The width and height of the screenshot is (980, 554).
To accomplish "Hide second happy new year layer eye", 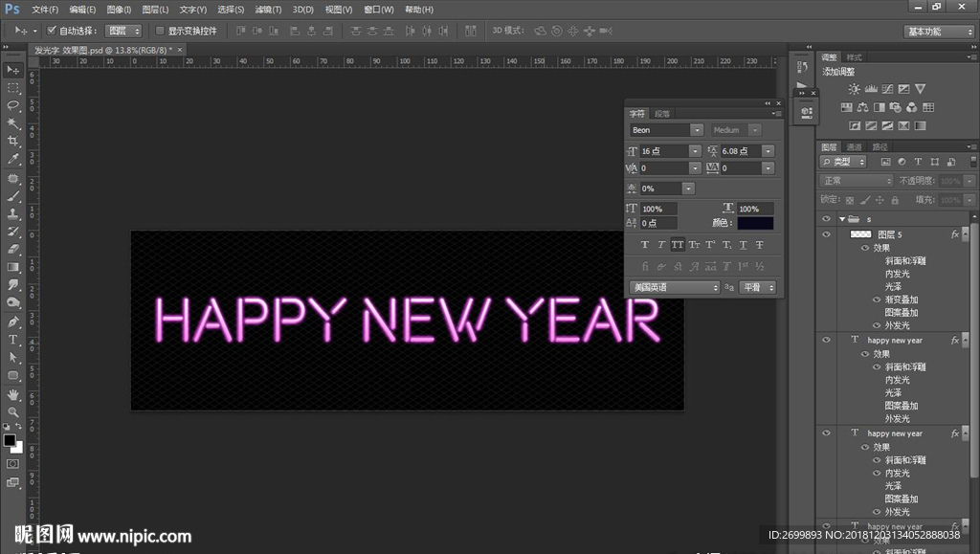I will [x=826, y=432].
